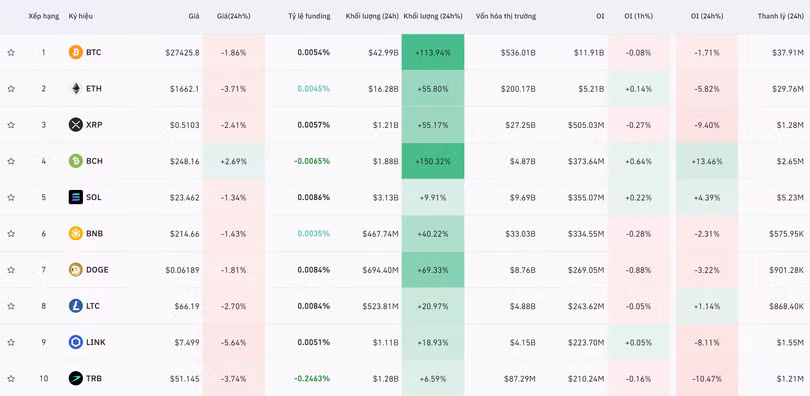Viewport: 810px width, 396px height.
Task: Click DOGE liquidation value $901.28K
Action: [785, 270]
